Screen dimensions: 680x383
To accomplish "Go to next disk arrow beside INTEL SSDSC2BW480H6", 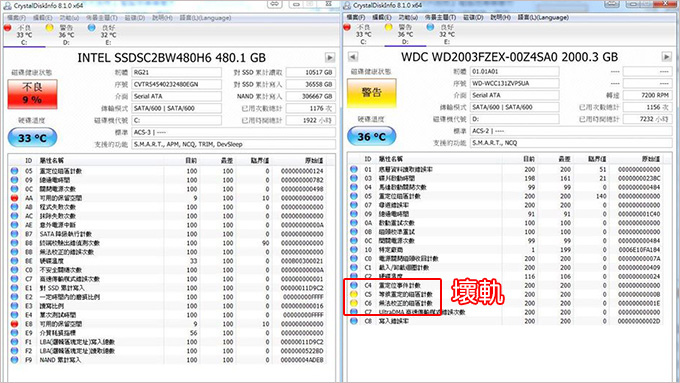I will (330, 58).
